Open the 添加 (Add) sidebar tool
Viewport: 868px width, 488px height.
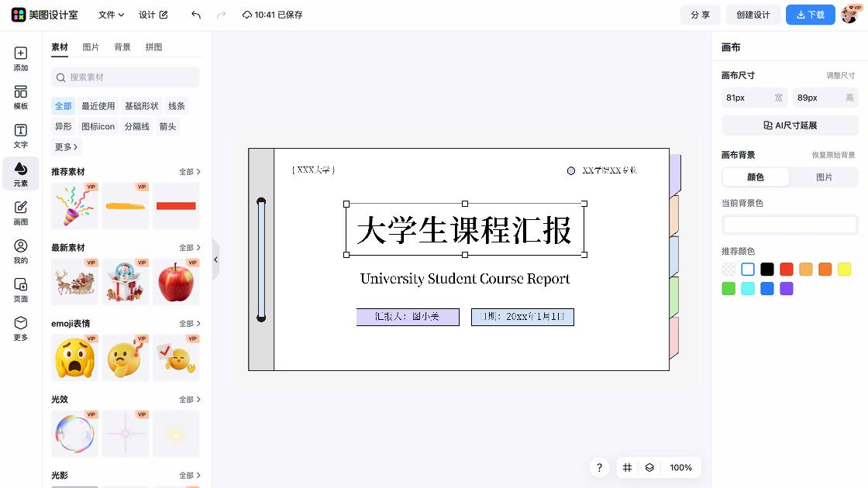click(20, 59)
